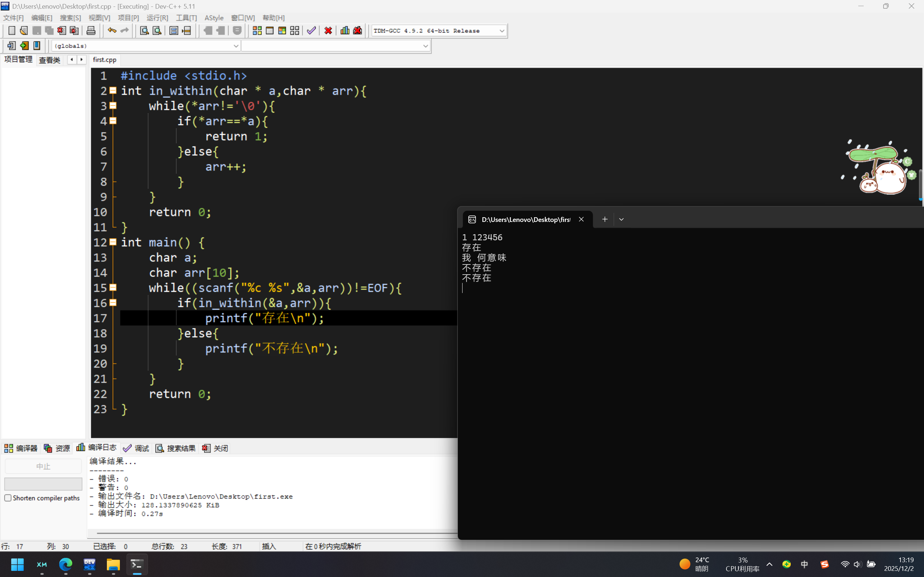924x577 pixels.
Task: Open the 运行[R] menu
Action: (157, 18)
